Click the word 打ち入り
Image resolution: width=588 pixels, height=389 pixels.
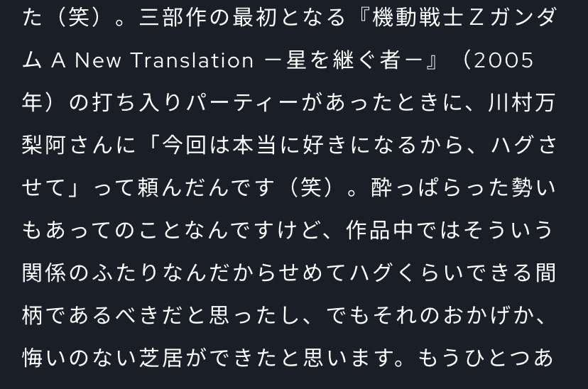(138, 103)
